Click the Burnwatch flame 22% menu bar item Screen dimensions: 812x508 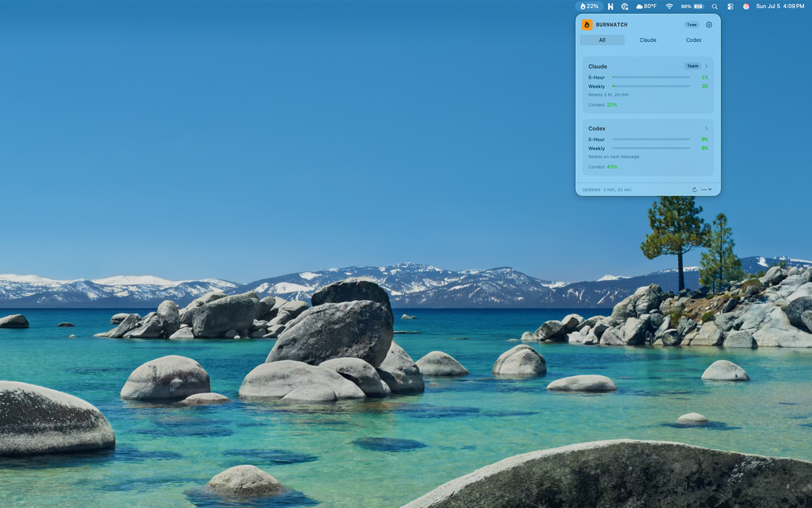589,6
